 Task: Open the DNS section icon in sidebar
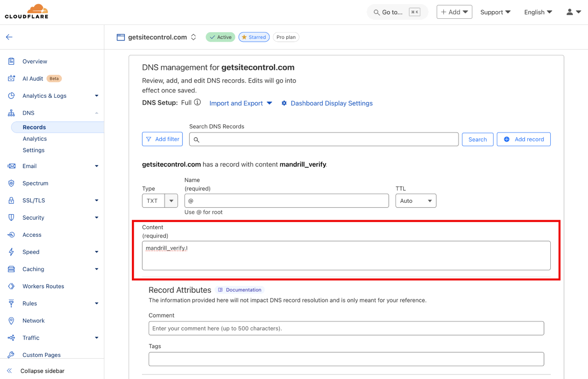11,112
